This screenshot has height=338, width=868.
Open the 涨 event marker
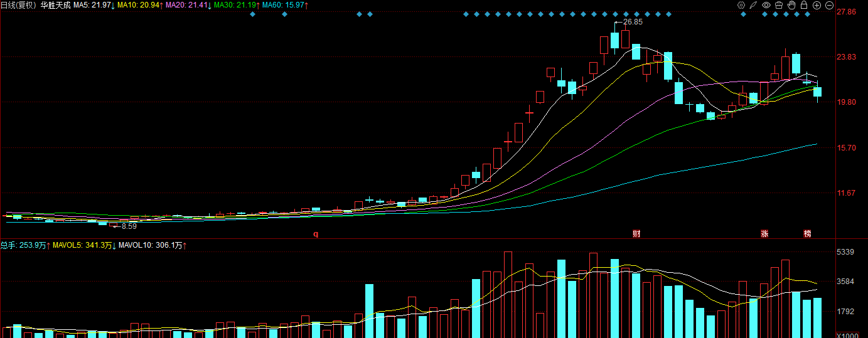(764, 234)
